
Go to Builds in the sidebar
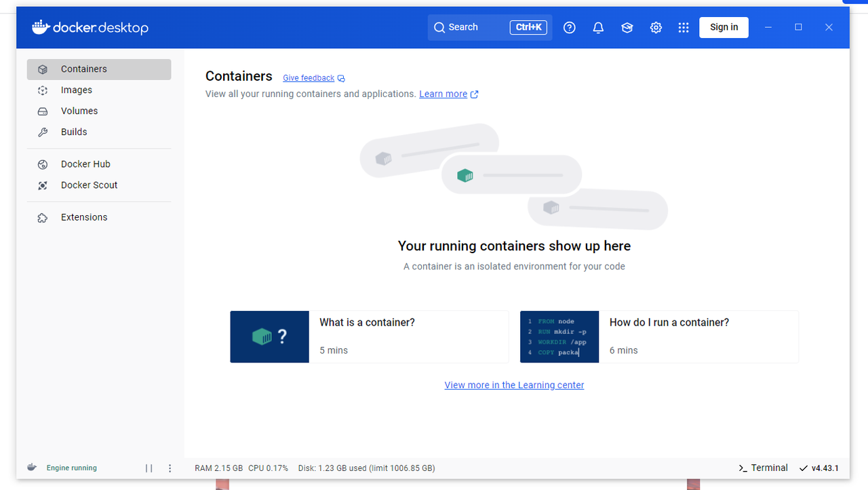(74, 132)
